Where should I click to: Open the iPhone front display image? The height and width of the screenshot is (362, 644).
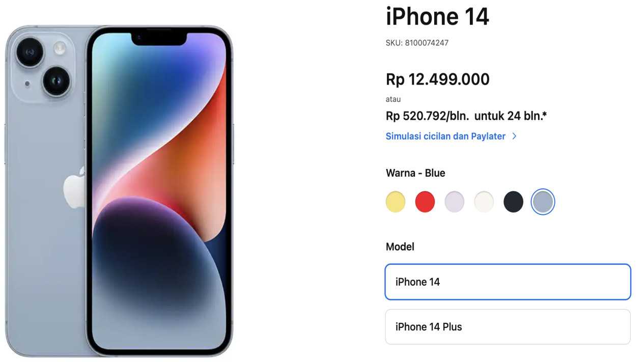pyautogui.click(x=159, y=191)
